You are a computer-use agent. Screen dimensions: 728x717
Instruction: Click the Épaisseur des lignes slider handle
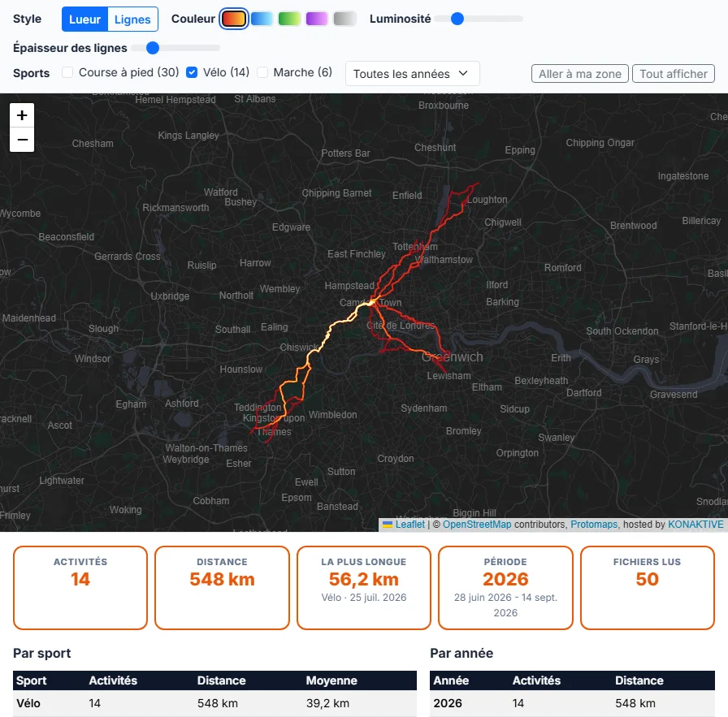[x=153, y=48]
